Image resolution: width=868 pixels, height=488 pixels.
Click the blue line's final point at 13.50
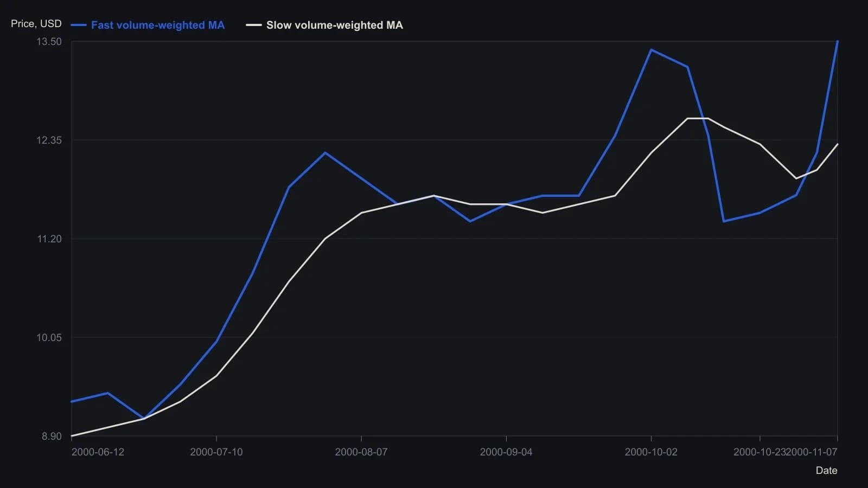(837, 42)
